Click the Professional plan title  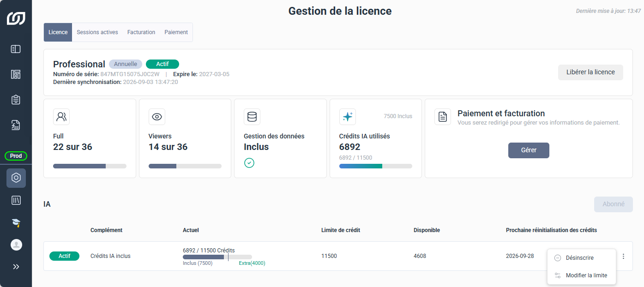[79, 64]
